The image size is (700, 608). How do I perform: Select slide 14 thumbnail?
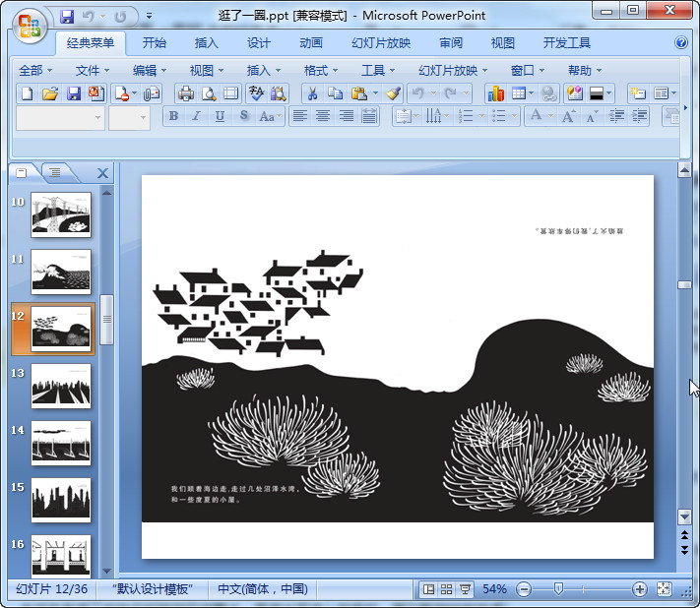click(x=61, y=443)
